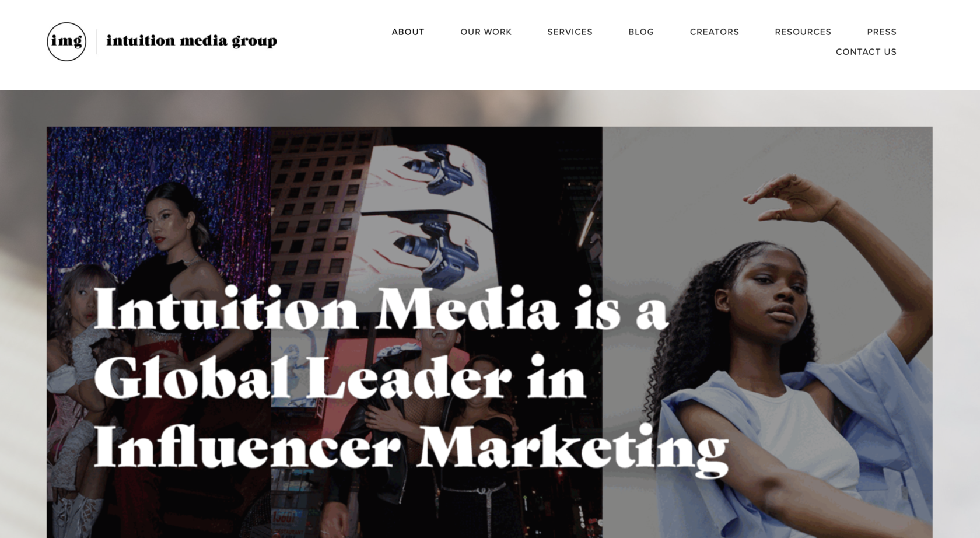Visit the CREATORS page
This screenshot has height=538, width=980.
(x=715, y=32)
